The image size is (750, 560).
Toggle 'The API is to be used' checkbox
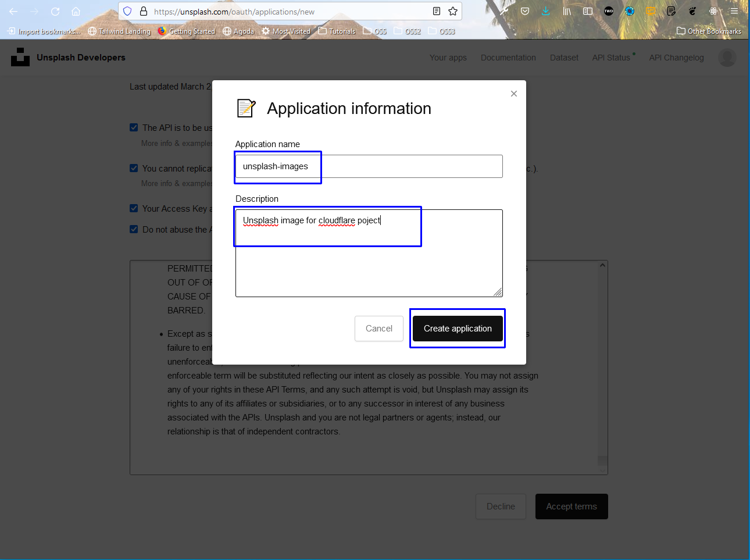coord(134,127)
